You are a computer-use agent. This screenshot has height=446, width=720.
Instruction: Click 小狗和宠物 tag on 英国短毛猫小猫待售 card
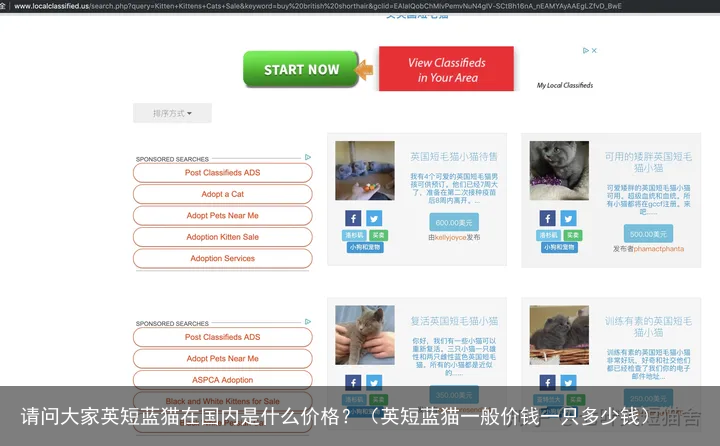[365, 247]
